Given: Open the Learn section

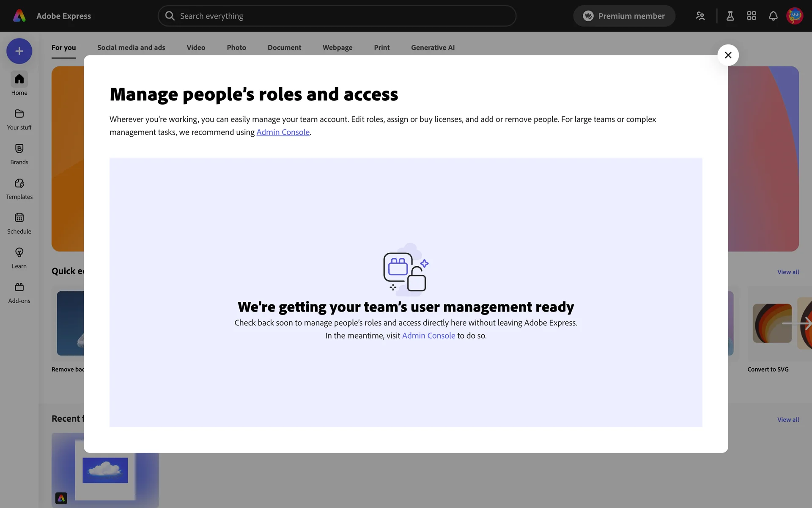Looking at the screenshot, I should click(x=19, y=258).
